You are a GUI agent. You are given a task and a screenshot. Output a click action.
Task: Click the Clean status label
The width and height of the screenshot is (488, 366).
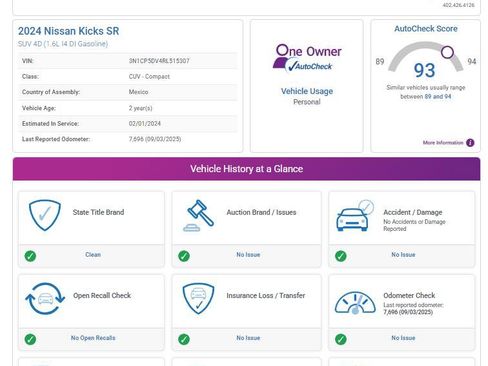(93, 255)
